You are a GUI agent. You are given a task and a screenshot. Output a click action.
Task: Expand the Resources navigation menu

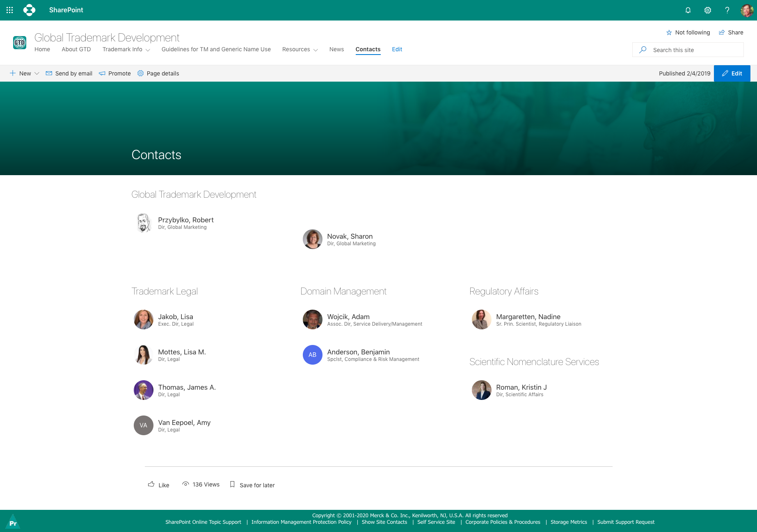(x=300, y=49)
